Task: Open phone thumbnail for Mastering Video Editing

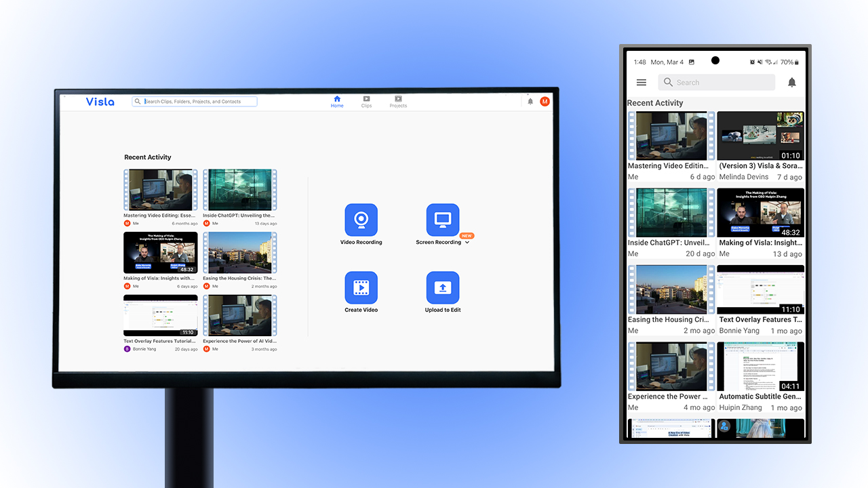Action: (x=671, y=136)
